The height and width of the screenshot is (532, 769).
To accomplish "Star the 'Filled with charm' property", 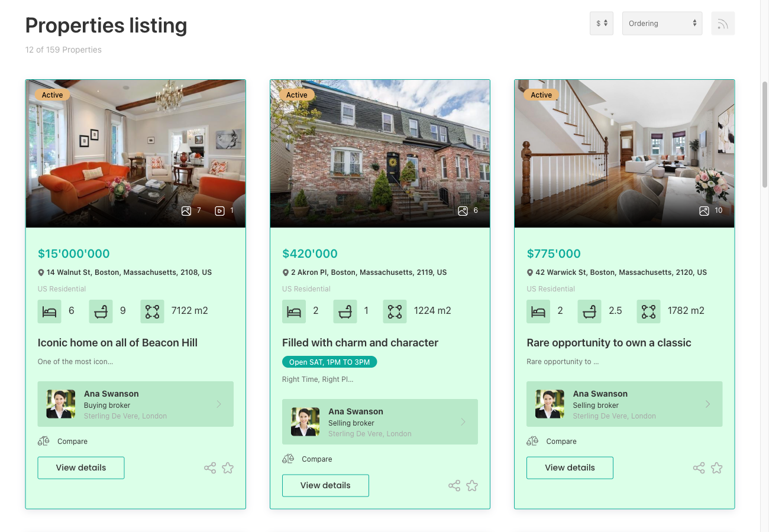I will 472,485.
